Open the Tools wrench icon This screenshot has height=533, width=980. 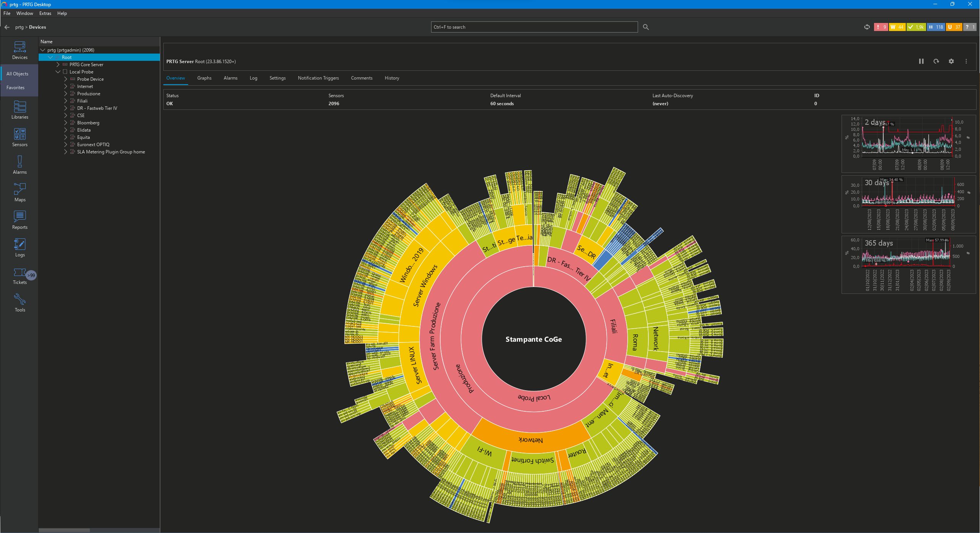pos(20,302)
